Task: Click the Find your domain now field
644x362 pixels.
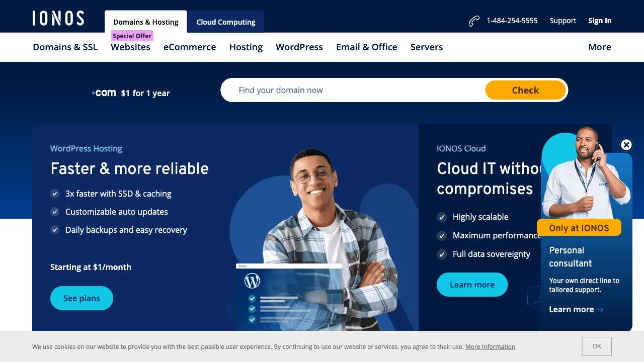Action: point(353,90)
